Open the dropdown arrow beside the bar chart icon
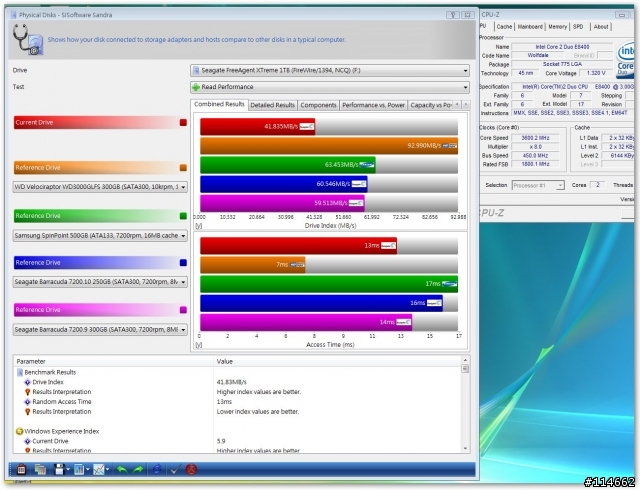The image size is (640, 490). coord(87,470)
